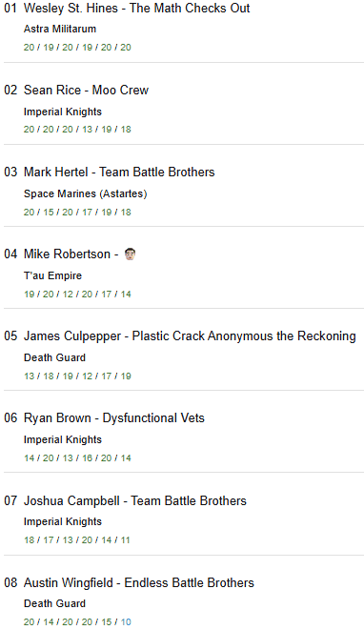
Task: Click T'au Empire faction label
Action: click(52, 275)
